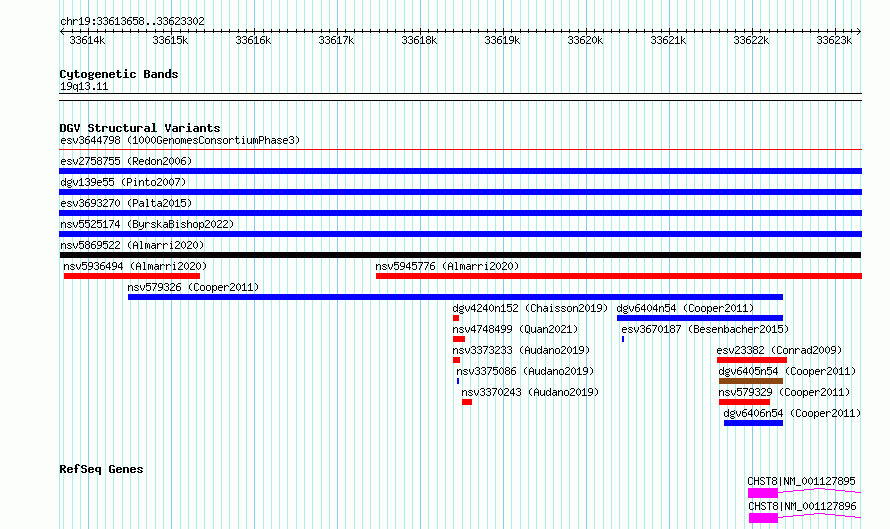Open the nsv5525174 (ByrskaBishop2022) label
The image size is (890, 529).
coord(147,224)
